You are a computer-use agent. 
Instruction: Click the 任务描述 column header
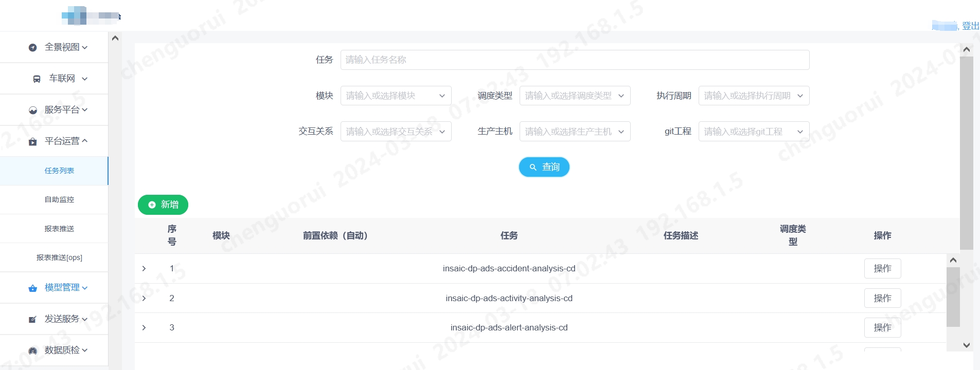tap(681, 235)
